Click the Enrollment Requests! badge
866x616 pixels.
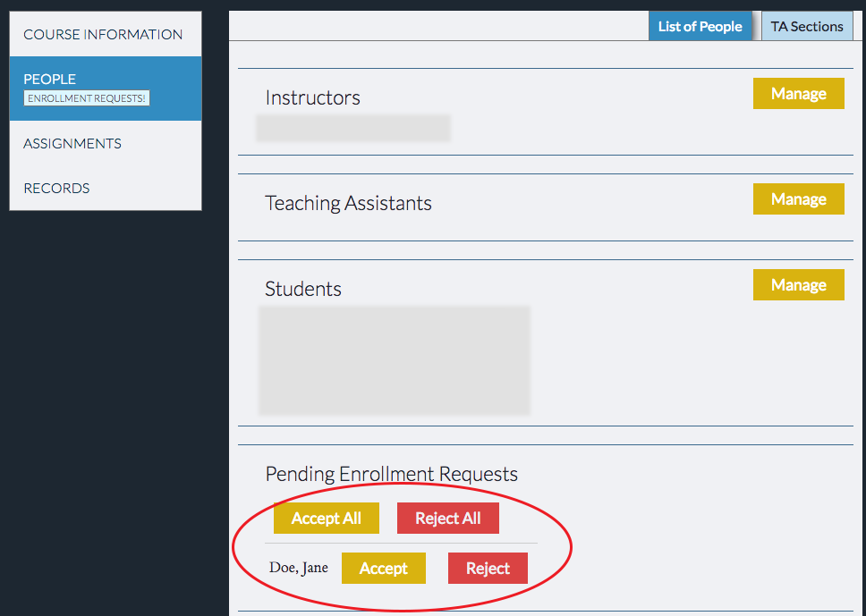click(x=87, y=98)
